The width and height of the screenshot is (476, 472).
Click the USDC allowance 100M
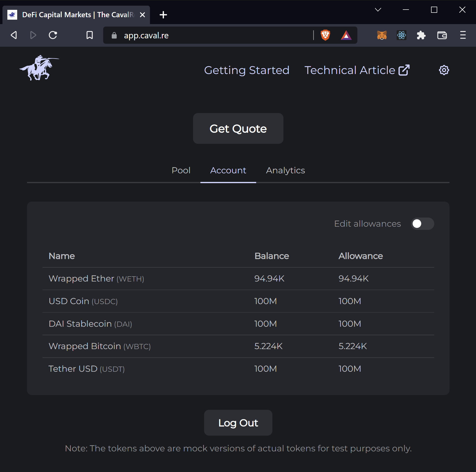tap(350, 301)
